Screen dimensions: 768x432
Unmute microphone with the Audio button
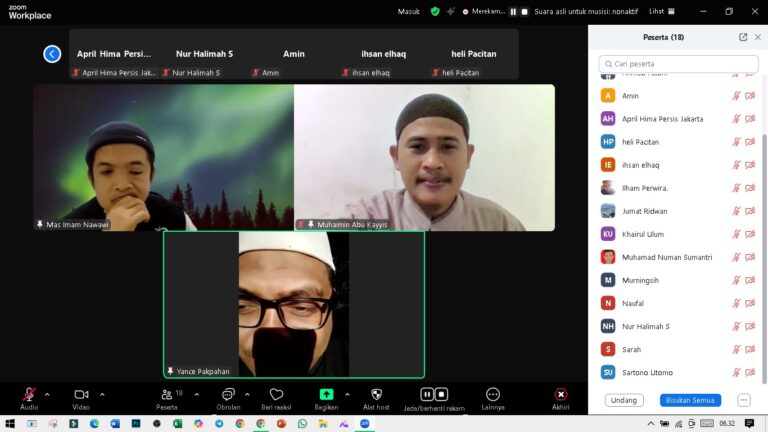29,395
